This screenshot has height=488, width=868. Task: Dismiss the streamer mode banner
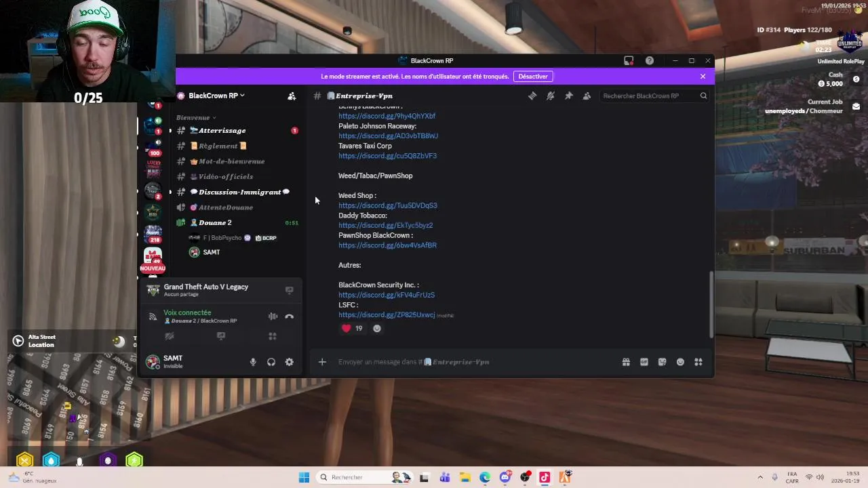[x=703, y=76]
